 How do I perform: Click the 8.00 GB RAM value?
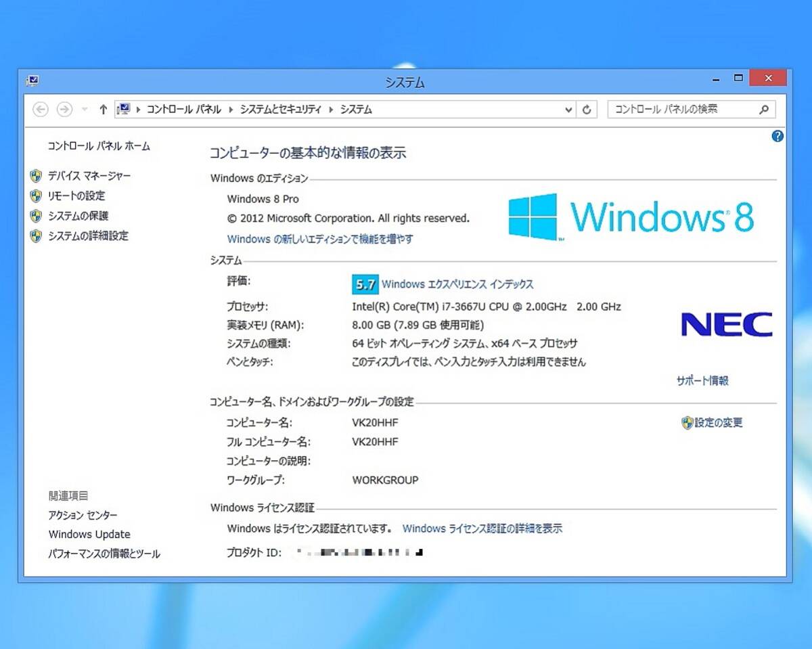418,325
